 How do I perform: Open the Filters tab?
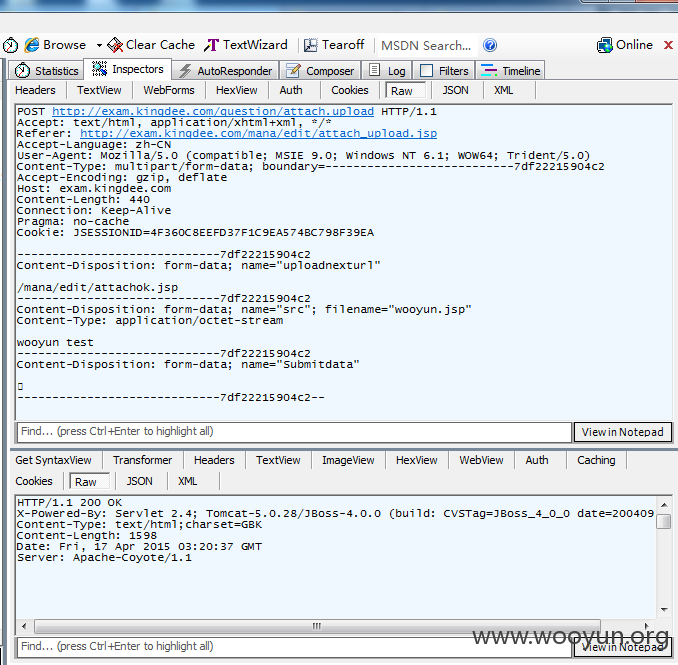444,70
